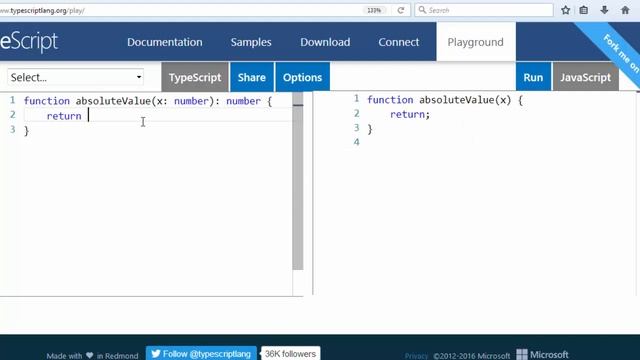Click the TypeScript editor vertical scrollbar

pos(298,181)
